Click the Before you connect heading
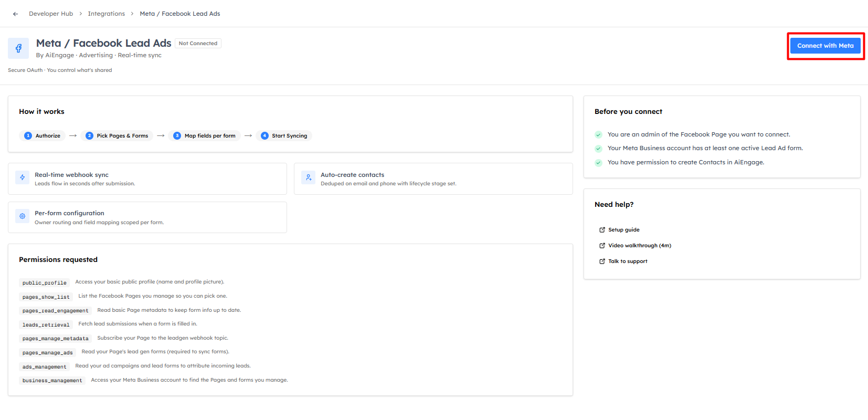This screenshot has height=420, width=868. (628, 111)
